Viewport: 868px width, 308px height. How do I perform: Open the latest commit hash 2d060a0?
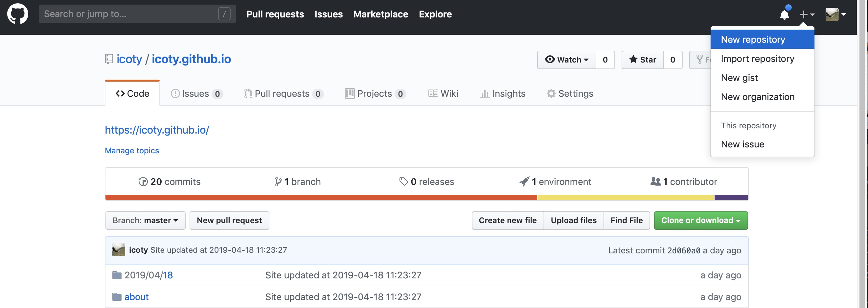684,250
